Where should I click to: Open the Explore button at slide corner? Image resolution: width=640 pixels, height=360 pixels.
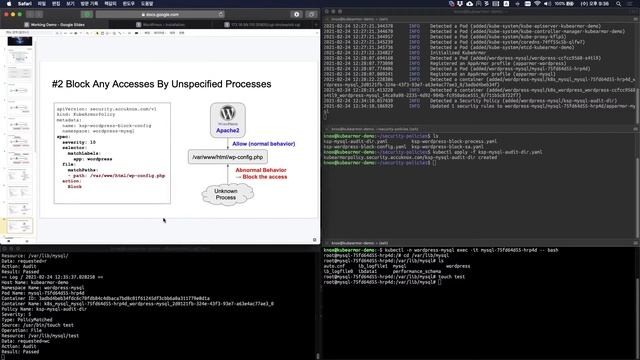point(314,240)
